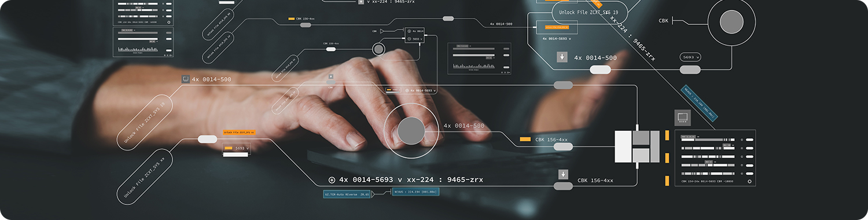Viewport: 868px width, 220px height.
Task: Click the down-arrow icon next to CBK 156-4xx
Action: (562, 175)
